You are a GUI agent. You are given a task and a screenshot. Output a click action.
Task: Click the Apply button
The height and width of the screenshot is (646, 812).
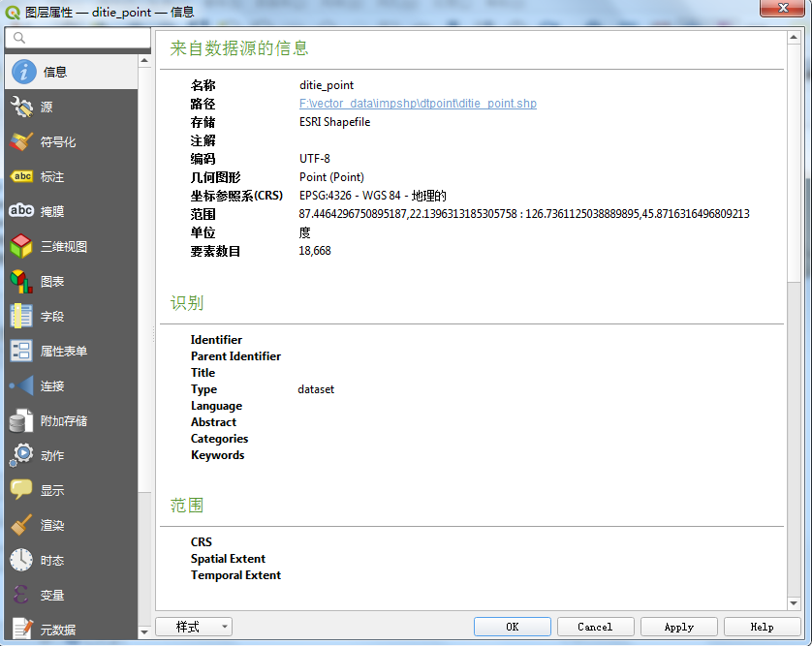point(679,627)
